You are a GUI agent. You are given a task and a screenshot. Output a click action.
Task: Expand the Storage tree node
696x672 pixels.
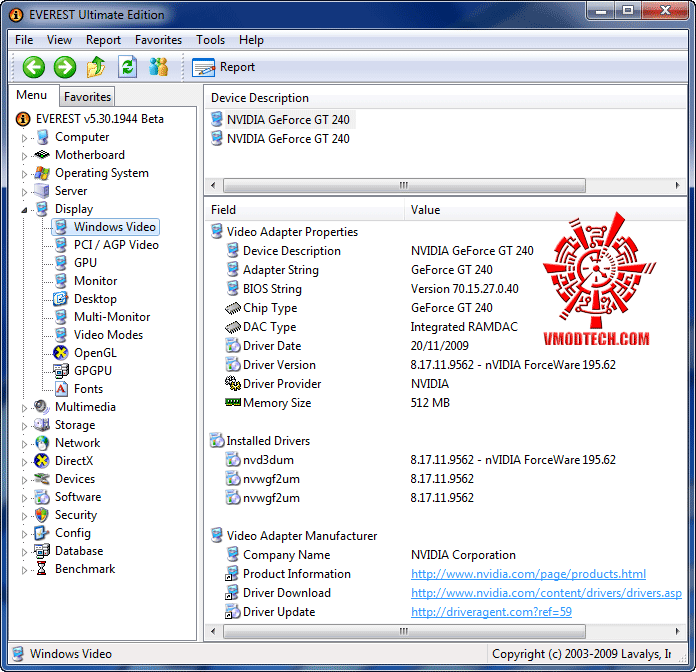pos(24,426)
